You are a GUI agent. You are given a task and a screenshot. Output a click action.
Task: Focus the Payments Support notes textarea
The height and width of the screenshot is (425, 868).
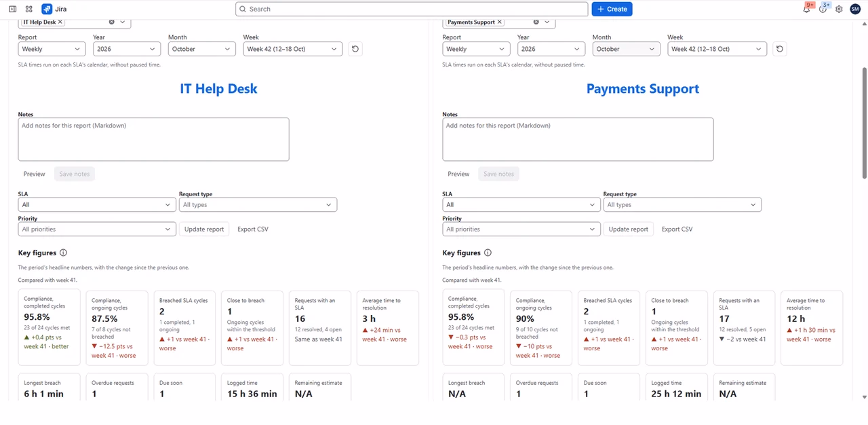click(578, 139)
